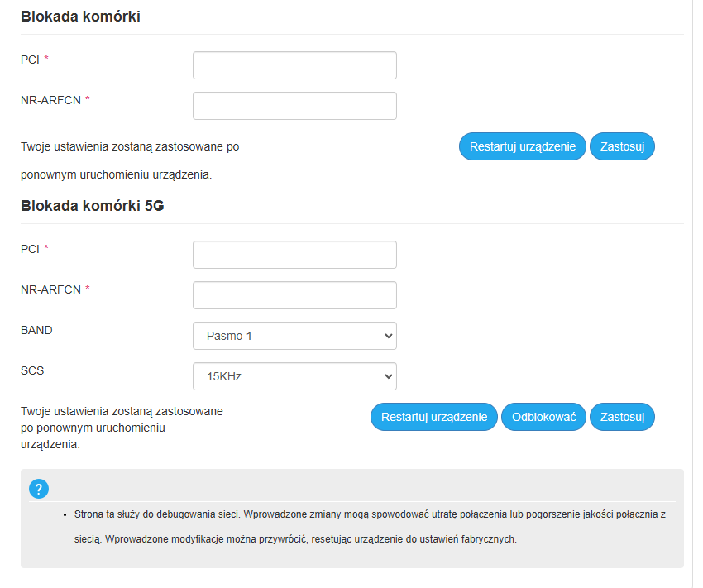The image size is (703, 588).
Task: Open the SCS dropdown showing 15KHz
Action: tap(294, 376)
